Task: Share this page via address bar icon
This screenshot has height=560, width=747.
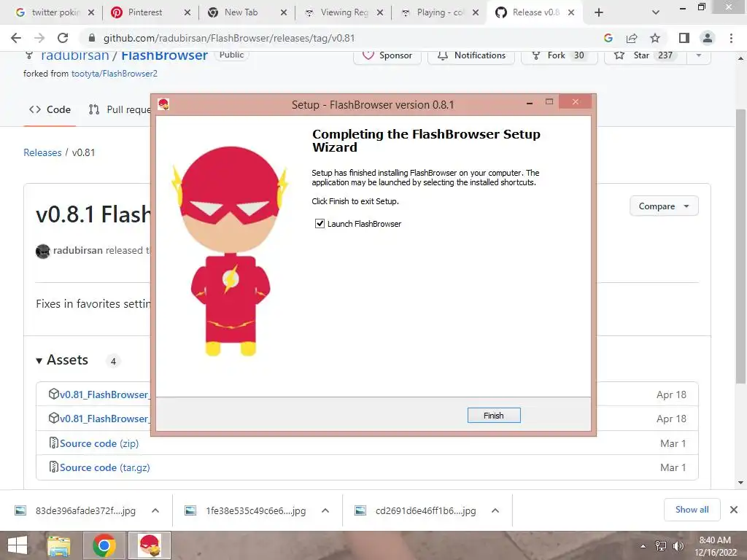Action: pyautogui.click(x=632, y=38)
